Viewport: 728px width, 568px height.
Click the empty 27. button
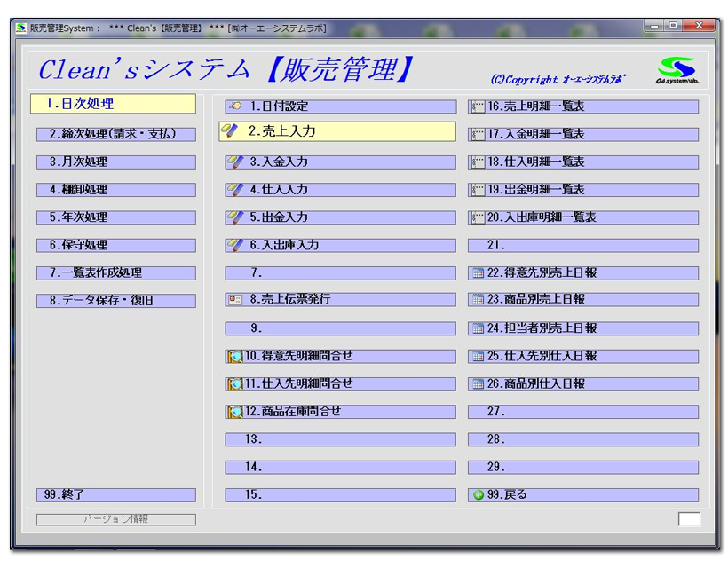[583, 412]
